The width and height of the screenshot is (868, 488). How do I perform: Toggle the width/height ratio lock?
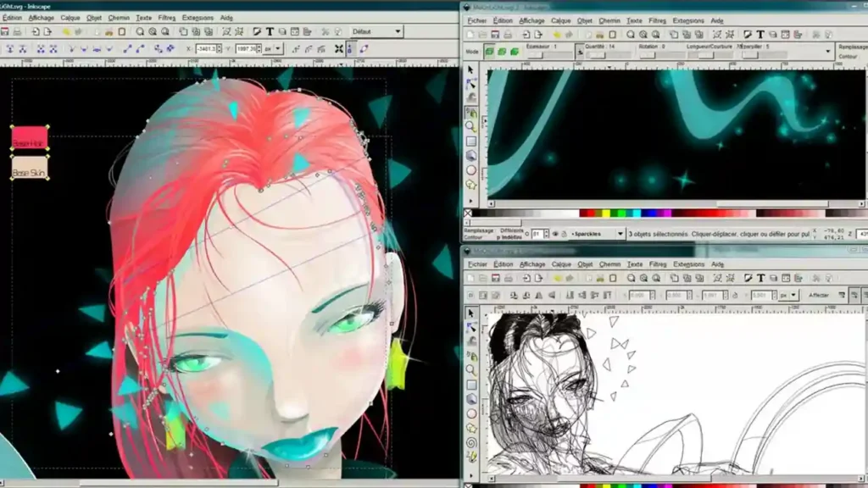tap(350, 48)
